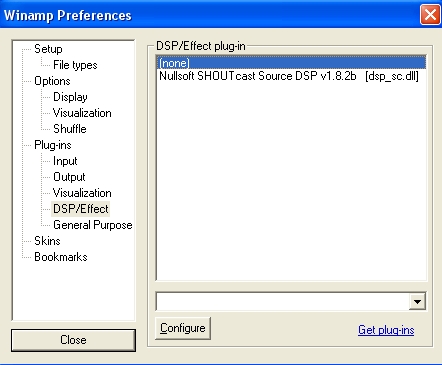Select Nullsoft SHOUTcast Source DSP plug-in
The image size is (442, 365).
tap(291, 76)
